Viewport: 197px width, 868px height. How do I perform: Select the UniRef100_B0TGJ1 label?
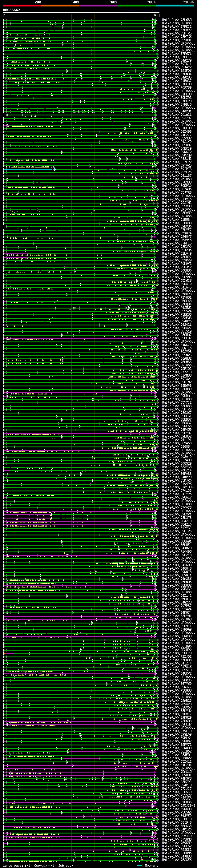click(x=176, y=64)
